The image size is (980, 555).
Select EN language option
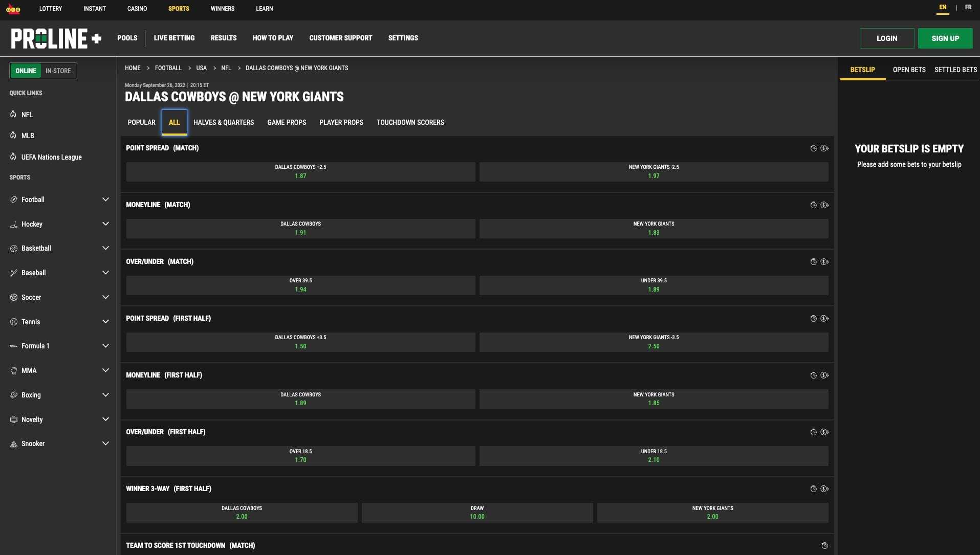coord(943,8)
